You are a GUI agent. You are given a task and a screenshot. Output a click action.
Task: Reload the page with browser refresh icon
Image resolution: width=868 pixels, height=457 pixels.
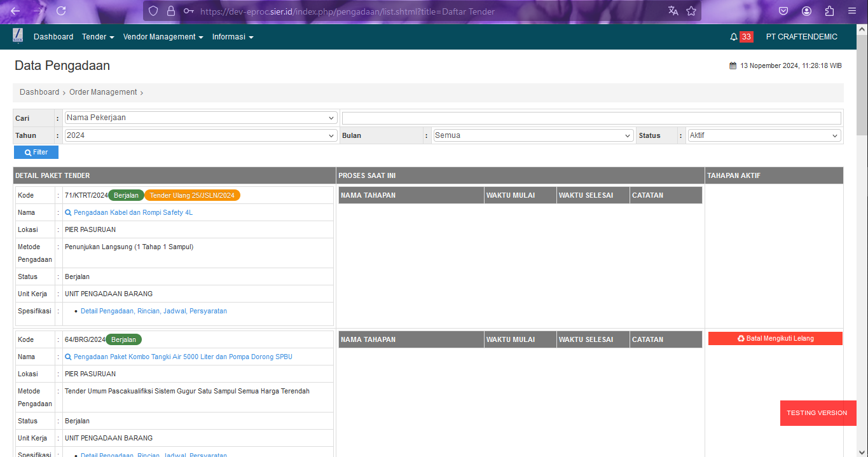[61, 11]
